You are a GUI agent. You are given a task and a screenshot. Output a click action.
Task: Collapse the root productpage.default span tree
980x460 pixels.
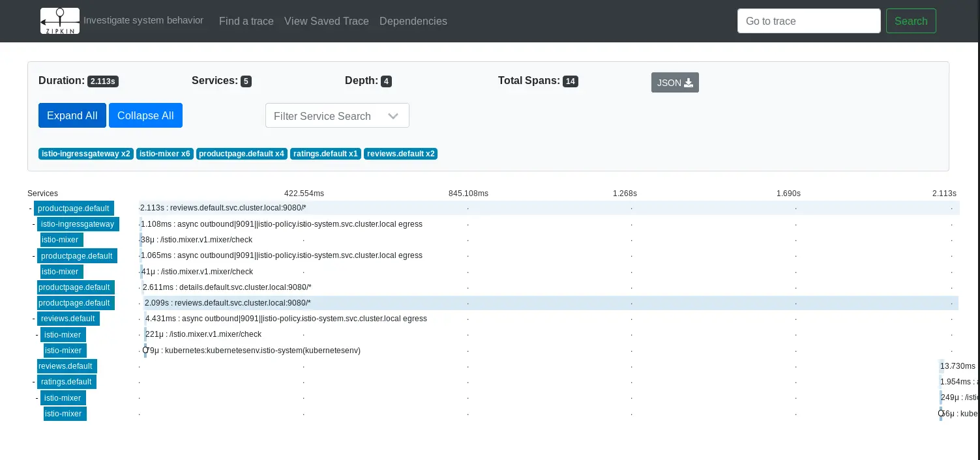click(x=31, y=208)
